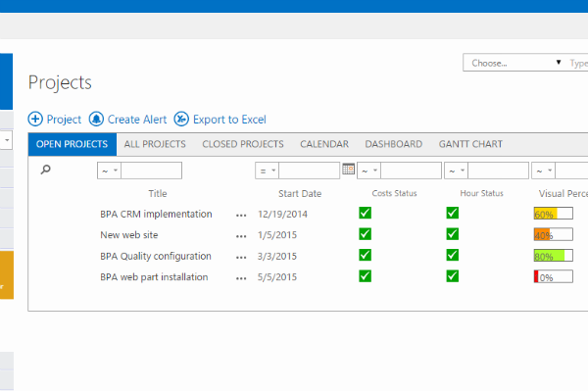Click the Hour Status filter text field

[499, 171]
